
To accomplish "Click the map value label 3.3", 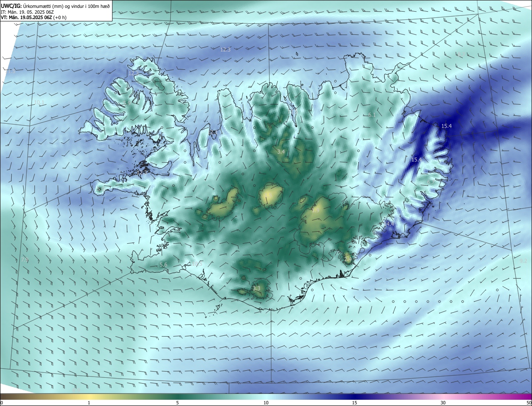I will coord(256,289).
